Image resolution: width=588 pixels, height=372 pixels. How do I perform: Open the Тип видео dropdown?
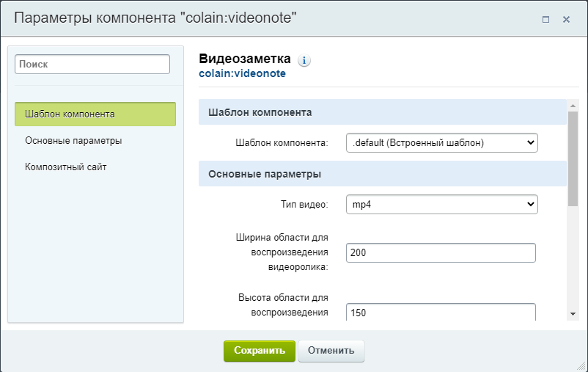coord(442,204)
